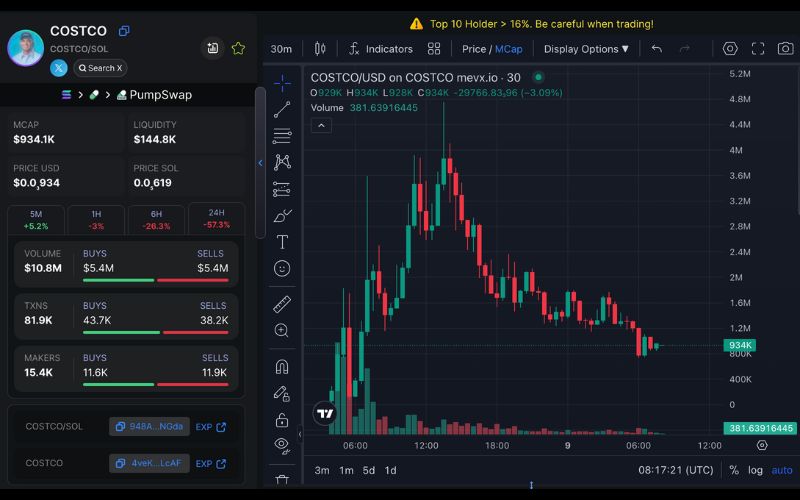Open timezone menu showing 08:17:21 (UTC)
Viewport: 800px width, 500px height.
pyautogui.click(x=676, y=470)
